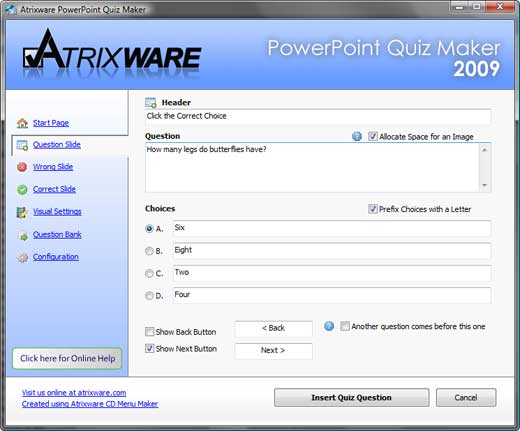Click the 'Next >' button label field
The image size is (520, 431).
coord(273,351)
